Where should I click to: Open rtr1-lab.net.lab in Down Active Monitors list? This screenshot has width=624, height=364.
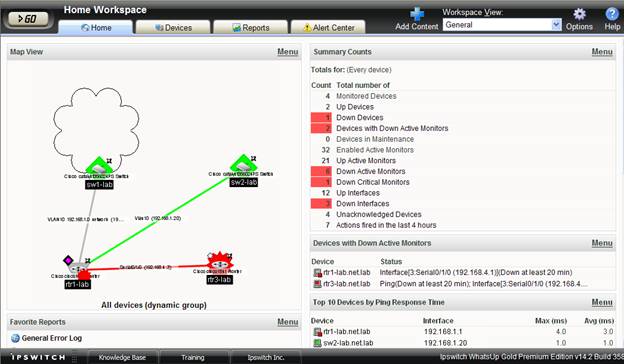[347, 273]
